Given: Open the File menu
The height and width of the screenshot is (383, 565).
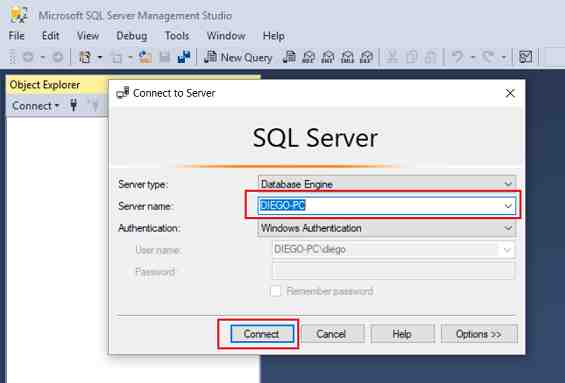Looking at the screenshot, I should tap(17, 36).
